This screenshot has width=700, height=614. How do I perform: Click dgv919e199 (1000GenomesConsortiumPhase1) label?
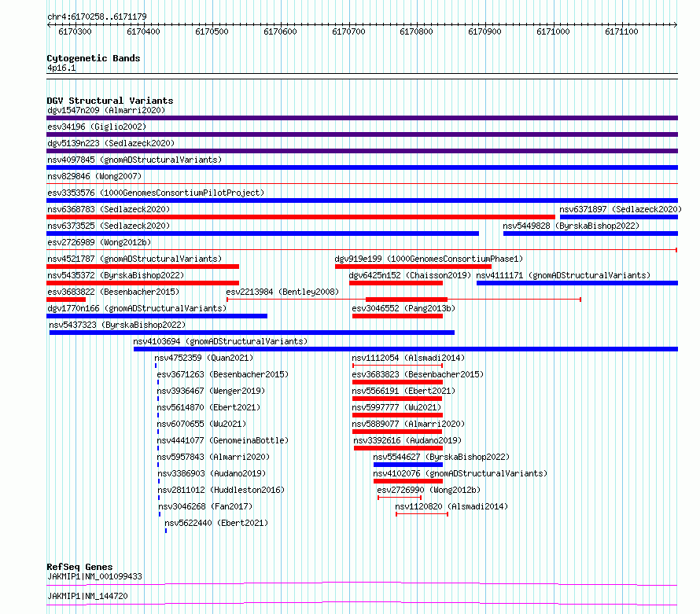pyautogui.click(x=429, y=259)
